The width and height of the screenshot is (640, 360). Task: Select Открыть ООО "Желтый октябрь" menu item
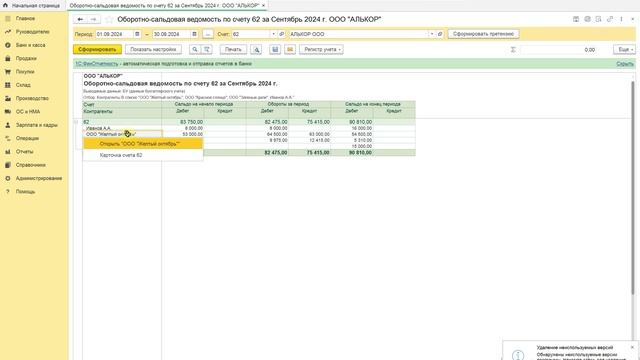tap(143, 144)
